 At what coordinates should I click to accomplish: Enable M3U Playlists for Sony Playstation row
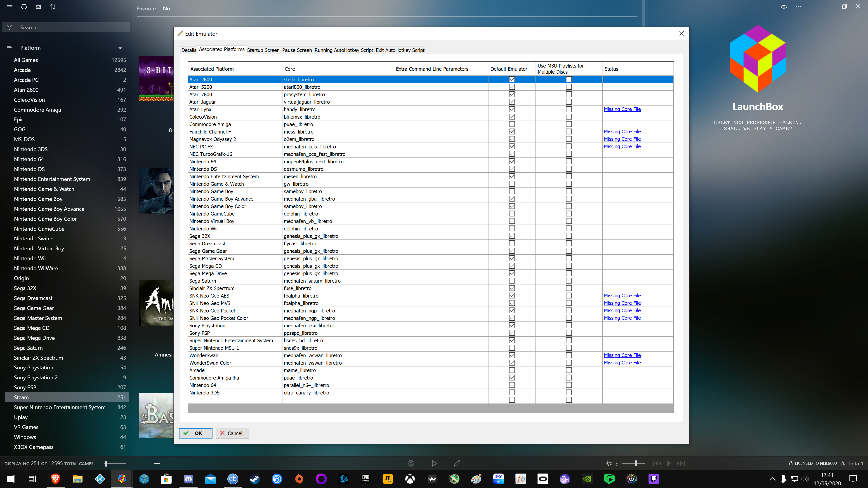[569, 326]
